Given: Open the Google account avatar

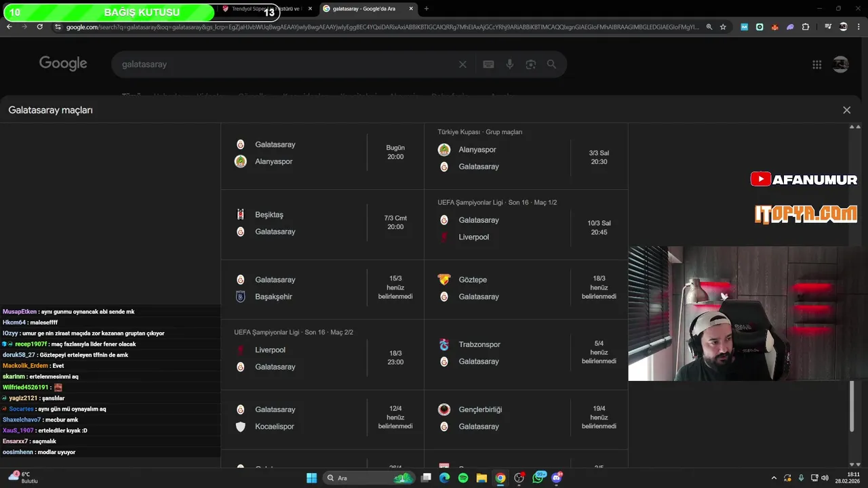Looking at the screenshot, I should 840,64.
